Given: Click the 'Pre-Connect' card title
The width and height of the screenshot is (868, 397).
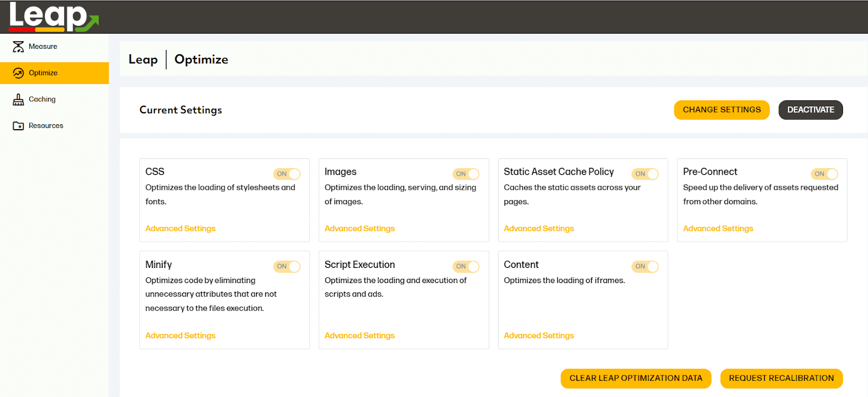Looking at the screenshot, I should coord(710,172).
